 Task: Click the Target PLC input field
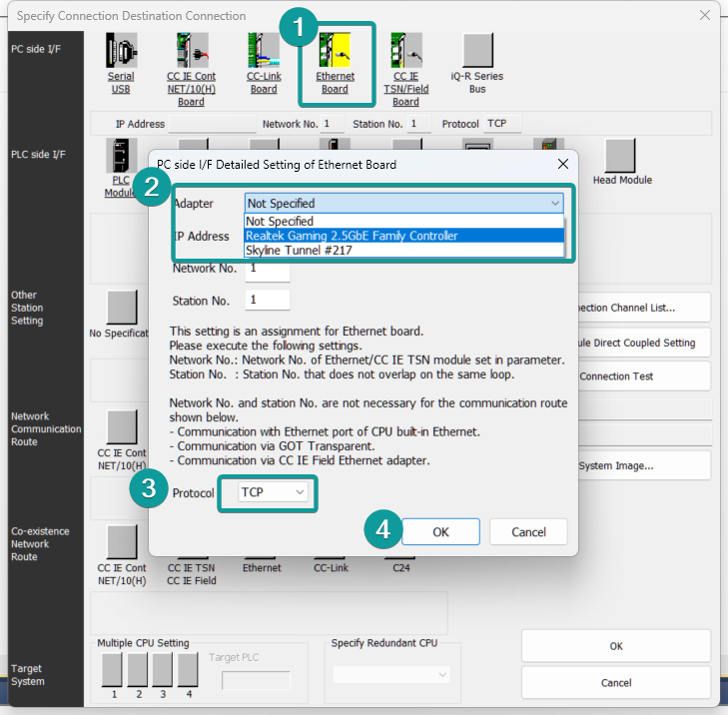click(256, 681)
